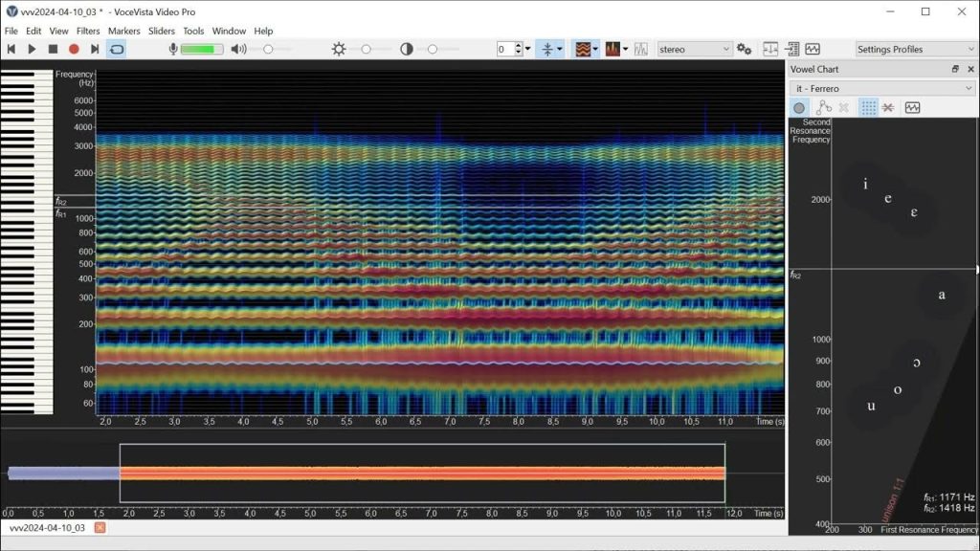The height and width of the screenshot is (551, 980).
Task: Toggle loop playback mode
Action: coord(117,49)
